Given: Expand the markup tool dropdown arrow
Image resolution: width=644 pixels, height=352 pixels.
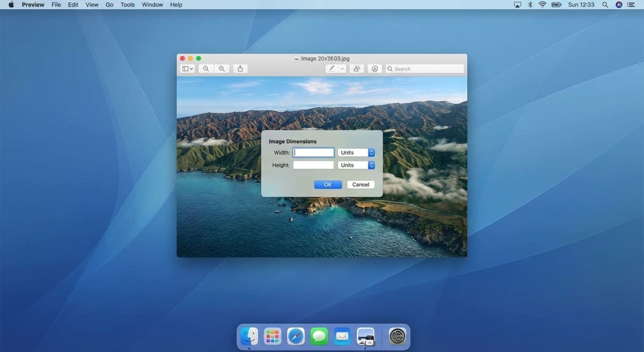Looking at the screenshot, I should pyautogui.click(x=341, y=68).
